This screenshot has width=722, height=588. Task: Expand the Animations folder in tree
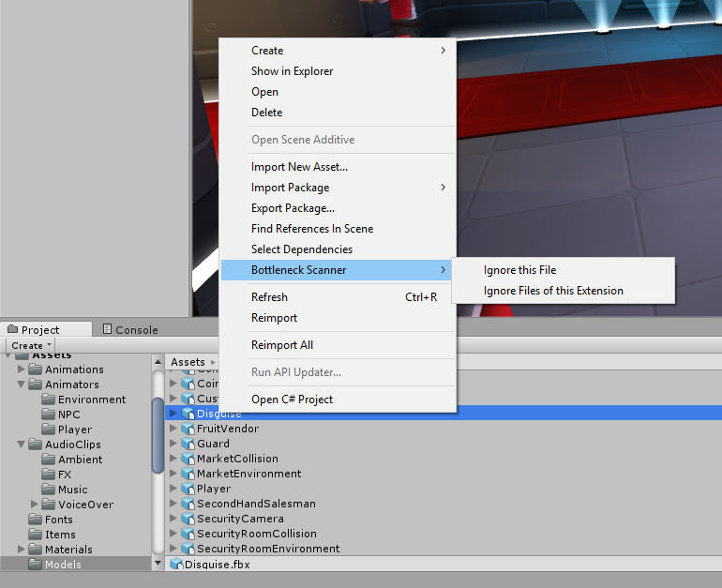(23, 369)
